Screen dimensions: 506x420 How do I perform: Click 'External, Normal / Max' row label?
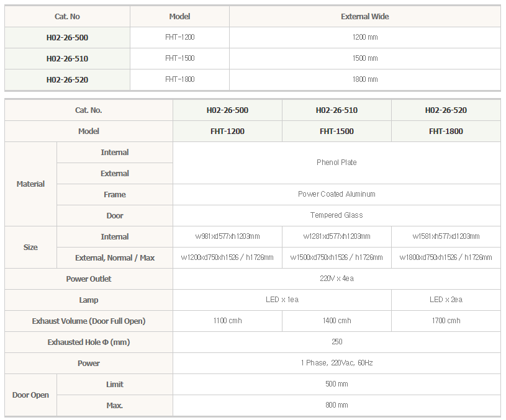[115, 257]
